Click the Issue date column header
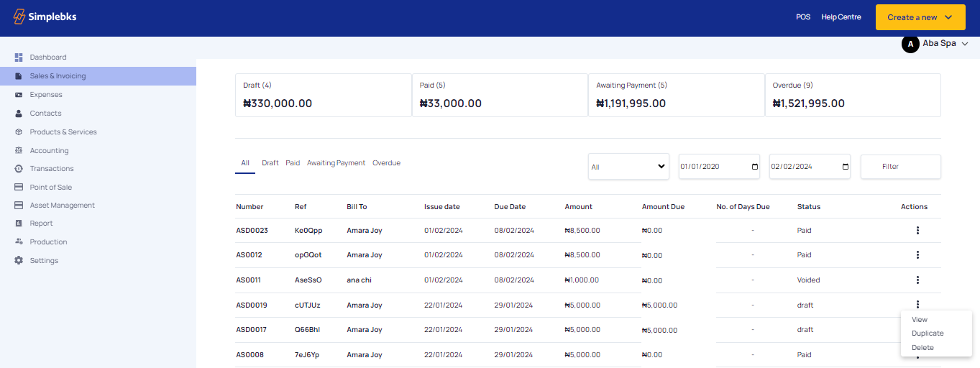Screen dimensions: 980x368 [x=442, y=207]
